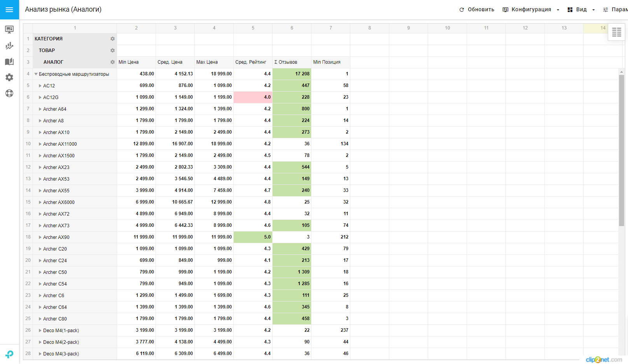Collapse the Беспроводные маршрутизаторы category
The width and height of the screenshot is (628, 364).
[36, 74]
